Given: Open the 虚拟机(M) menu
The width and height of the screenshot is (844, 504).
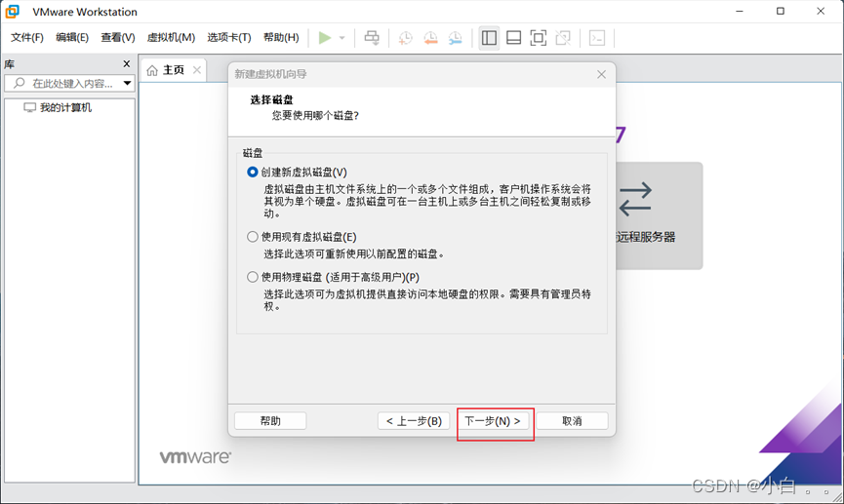Looking at the screenshot, I should coord(171,37).
